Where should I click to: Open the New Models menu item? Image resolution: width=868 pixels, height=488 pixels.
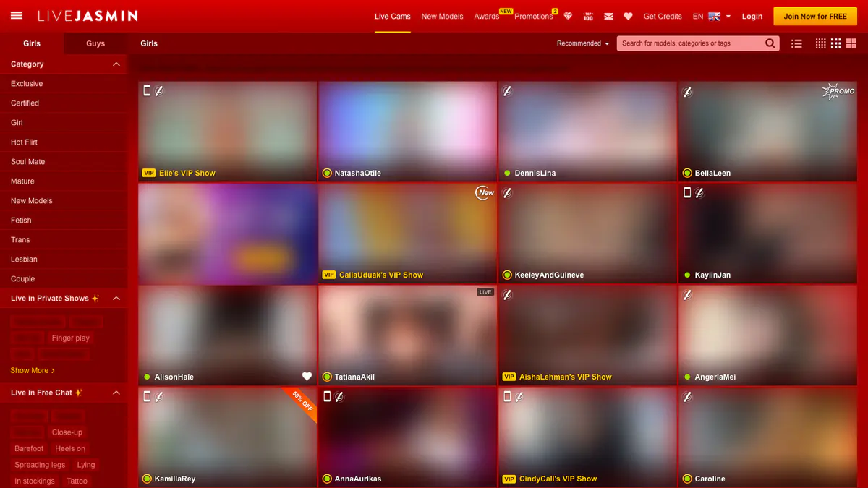point(442,16)
